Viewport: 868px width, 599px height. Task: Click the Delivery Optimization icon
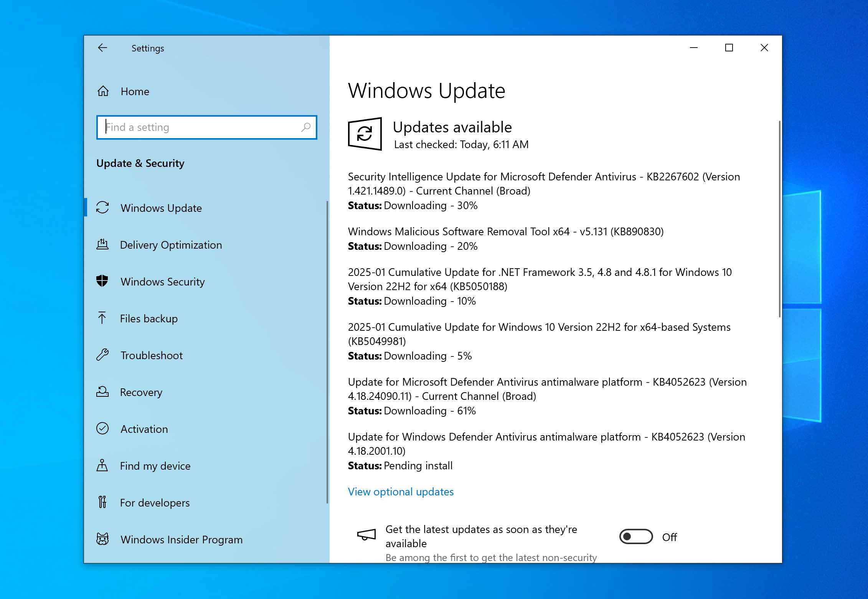point(102,244)
